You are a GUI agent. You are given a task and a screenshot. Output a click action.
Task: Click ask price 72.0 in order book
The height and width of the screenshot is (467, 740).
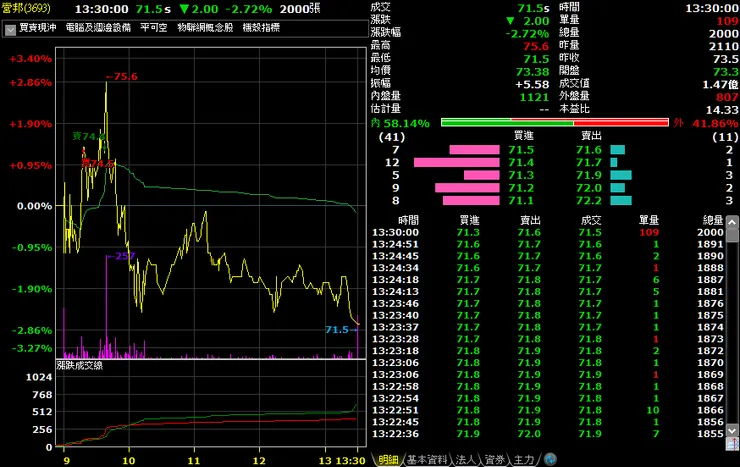[x=589, y=188]
